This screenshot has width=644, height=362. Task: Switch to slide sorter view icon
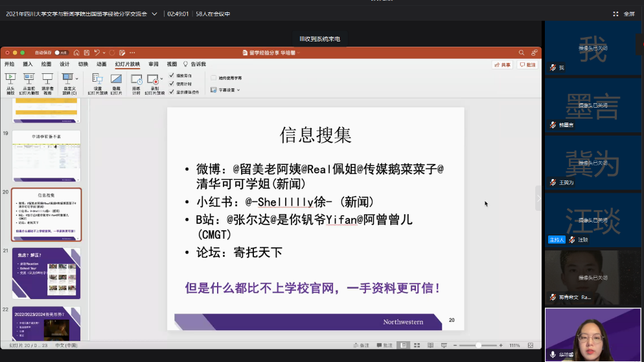pyautogui.click(x=416, y=345)
